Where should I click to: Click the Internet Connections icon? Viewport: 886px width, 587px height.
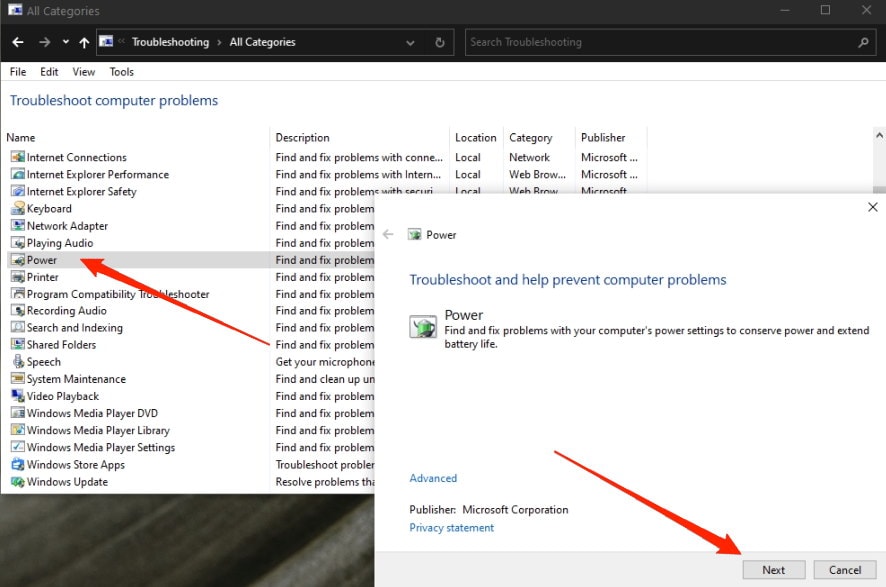(x=18, y=157)
